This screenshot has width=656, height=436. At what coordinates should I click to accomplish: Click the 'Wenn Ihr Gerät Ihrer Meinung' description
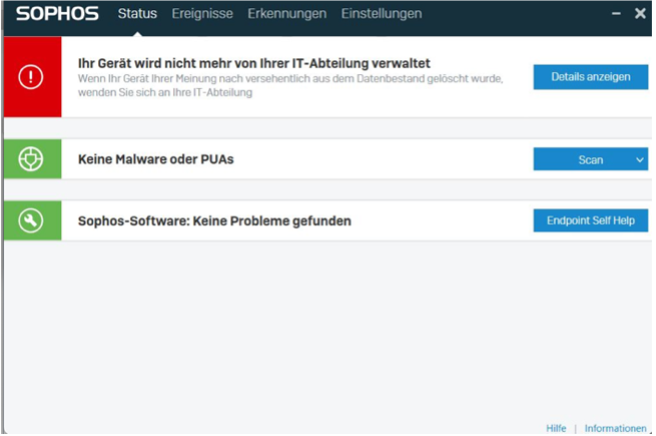tap(290, 85)
